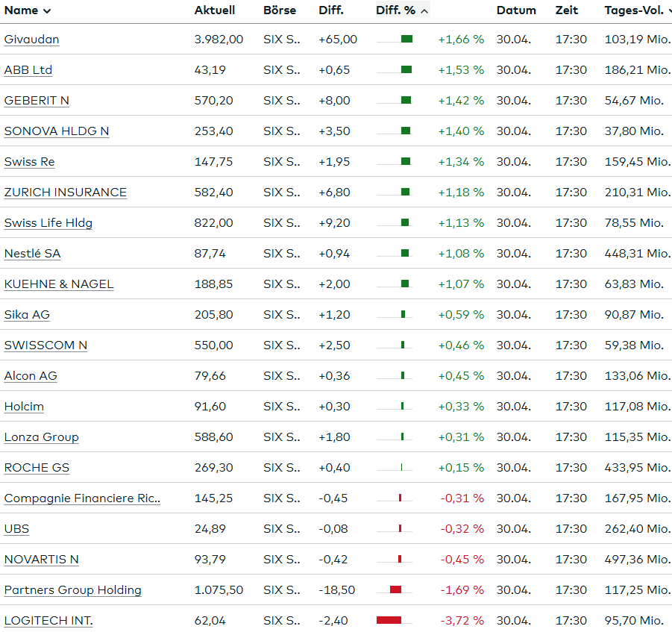Select Novartis volume 497,36 Mio.
The image size is (672, 632).
637,559
